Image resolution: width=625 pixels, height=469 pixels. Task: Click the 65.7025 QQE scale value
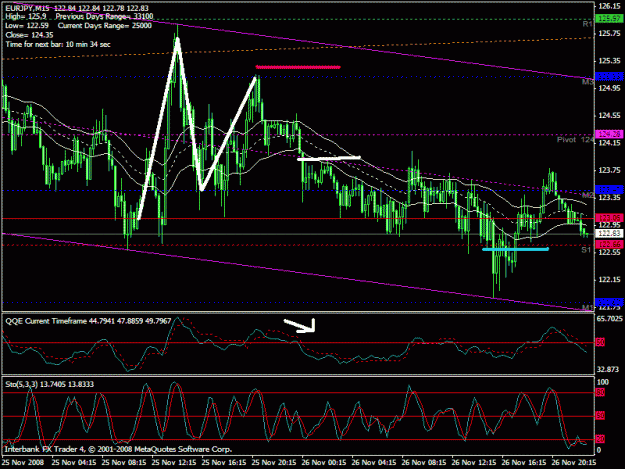610,319
